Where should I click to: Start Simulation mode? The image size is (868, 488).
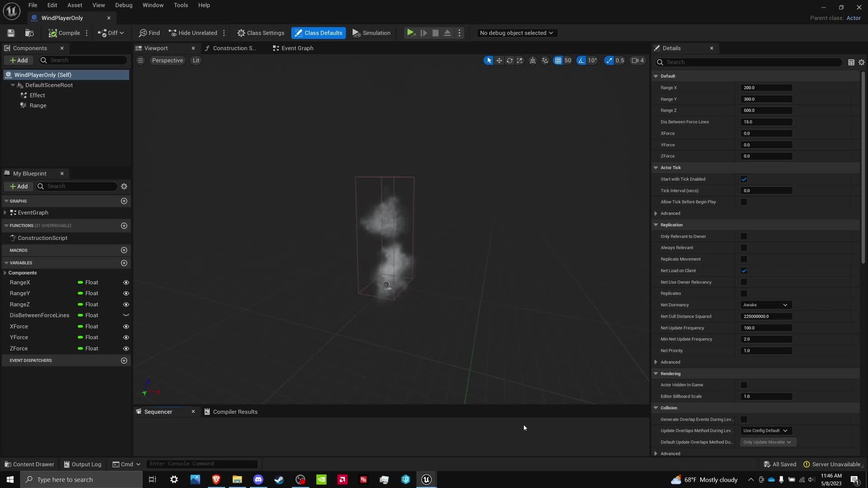pos(371,33)
